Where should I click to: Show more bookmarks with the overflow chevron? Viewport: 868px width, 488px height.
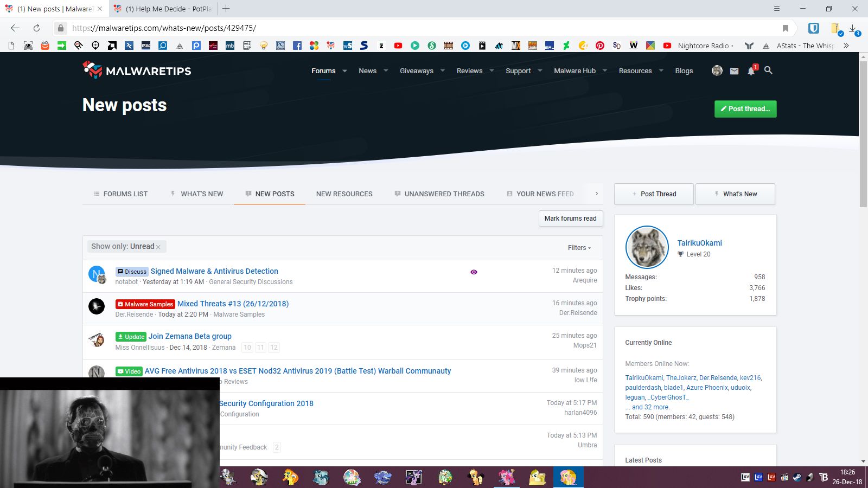(x=846, y=46)
